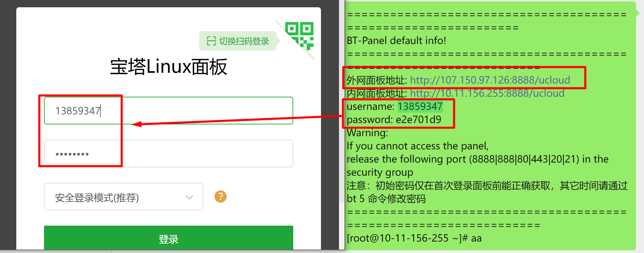Focus the masked password input field
644x253 pixels.
[x=169, y=154]
